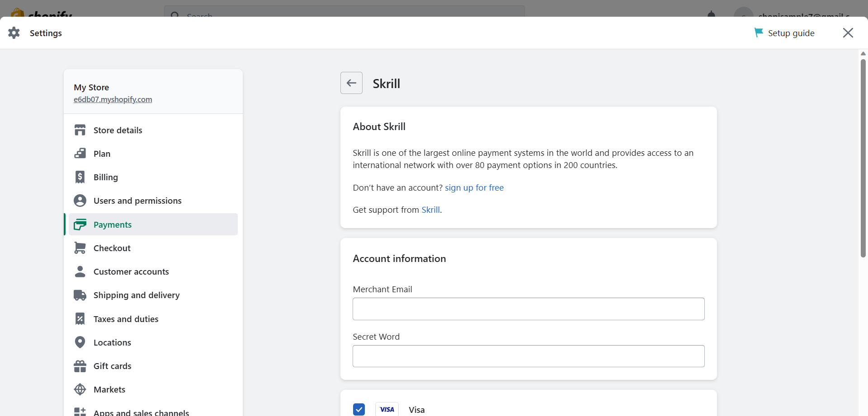Viewport: 868px width, 416px height.
Task: Open Shipping and delivery settings
Action: point(153,295)
